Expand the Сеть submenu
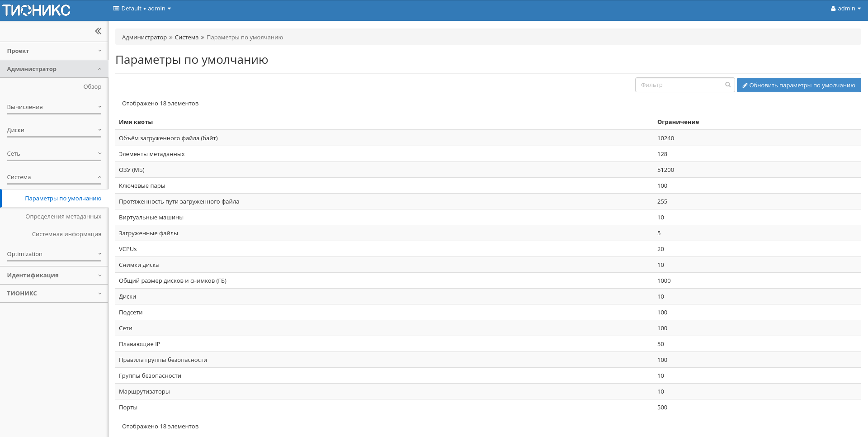Viewport: 868px width, 437px height. point(54,154)
